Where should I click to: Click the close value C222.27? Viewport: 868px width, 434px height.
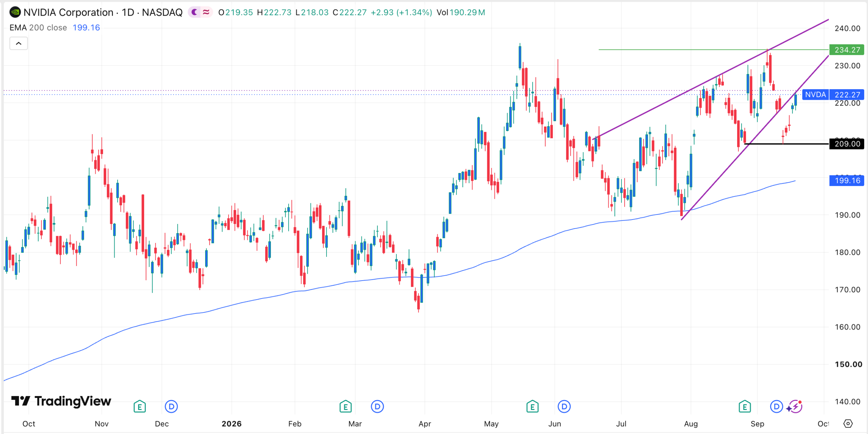coord(350,13)
